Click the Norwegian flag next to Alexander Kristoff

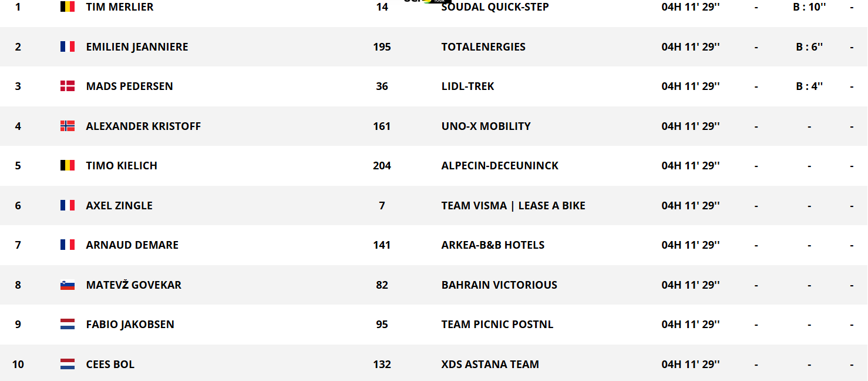click(68, 126)
